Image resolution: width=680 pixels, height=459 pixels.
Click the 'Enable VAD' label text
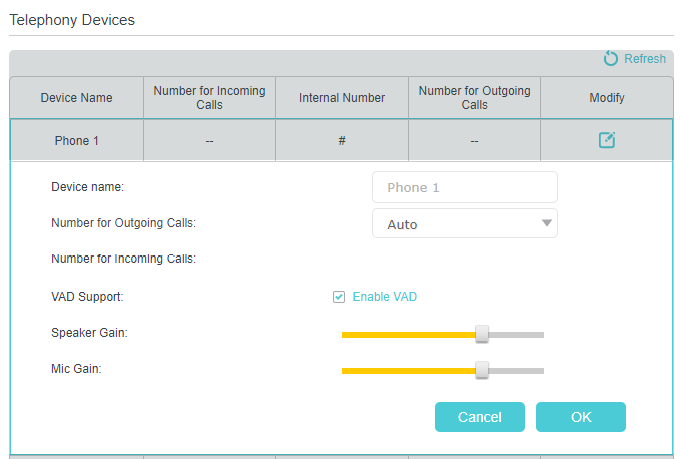pos(384,297)
